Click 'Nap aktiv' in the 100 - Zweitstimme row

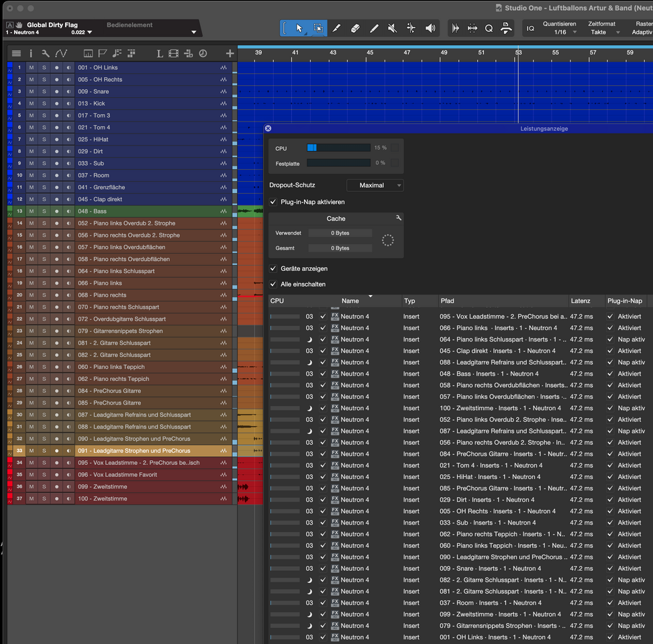coord(632,409)
